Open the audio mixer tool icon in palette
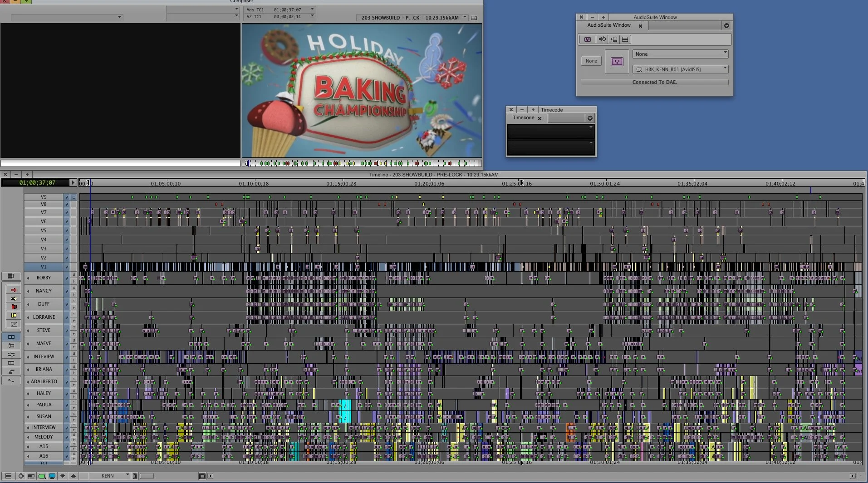Viewport: 868px width, 483px height. [11, 354]
